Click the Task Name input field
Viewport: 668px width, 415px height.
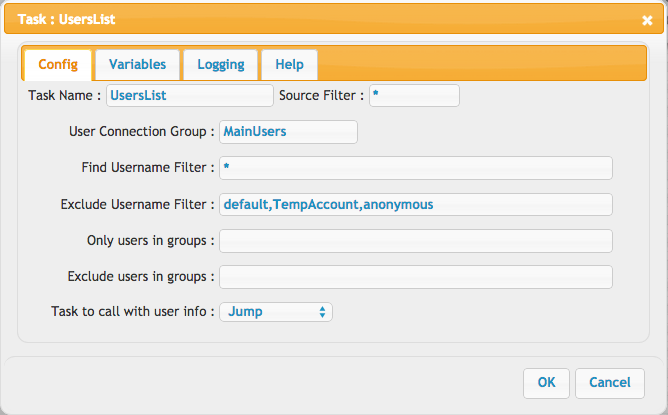(190, 95)
